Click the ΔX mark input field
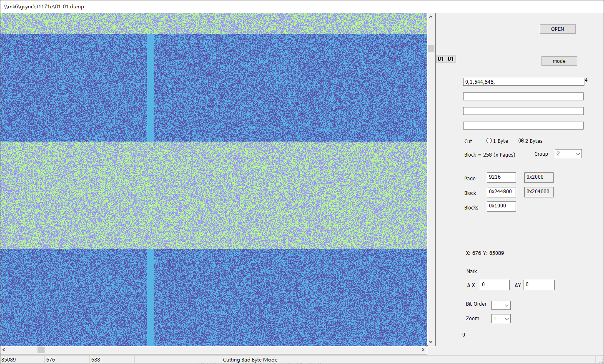This screenshot has height=364, width=604. 495,285
